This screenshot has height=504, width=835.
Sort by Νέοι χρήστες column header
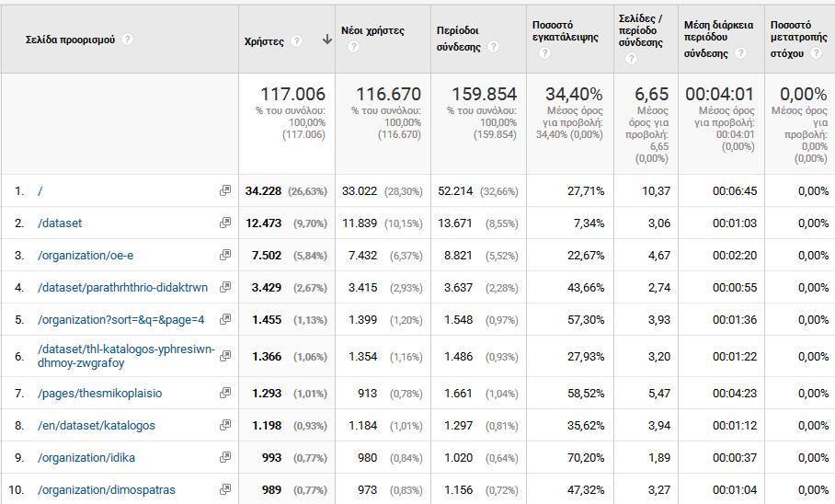click(x=372, y=31)
